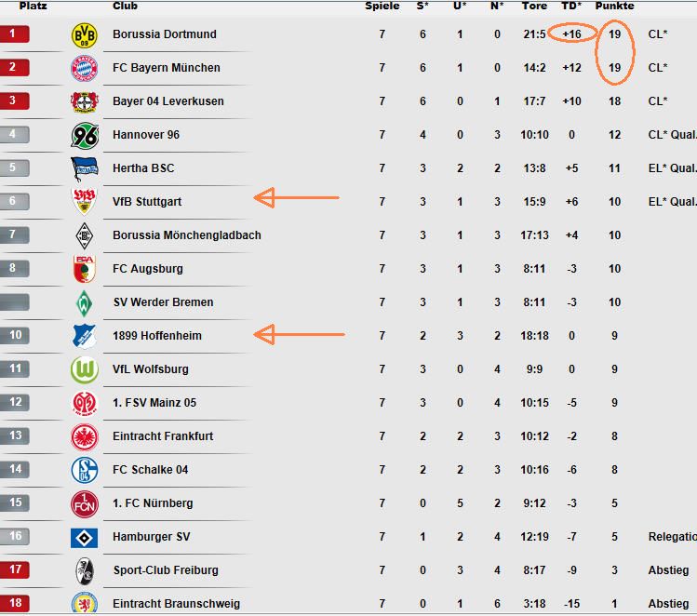
Task: Click the FC Schalke 04 blue logo
Action: tap(85, 470)
